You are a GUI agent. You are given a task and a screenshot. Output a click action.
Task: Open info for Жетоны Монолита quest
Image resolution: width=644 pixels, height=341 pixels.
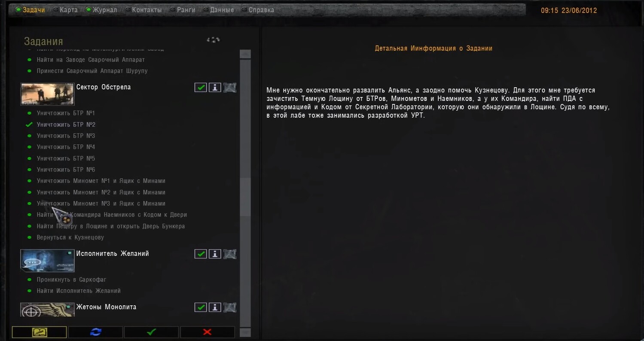click(215, 308)
